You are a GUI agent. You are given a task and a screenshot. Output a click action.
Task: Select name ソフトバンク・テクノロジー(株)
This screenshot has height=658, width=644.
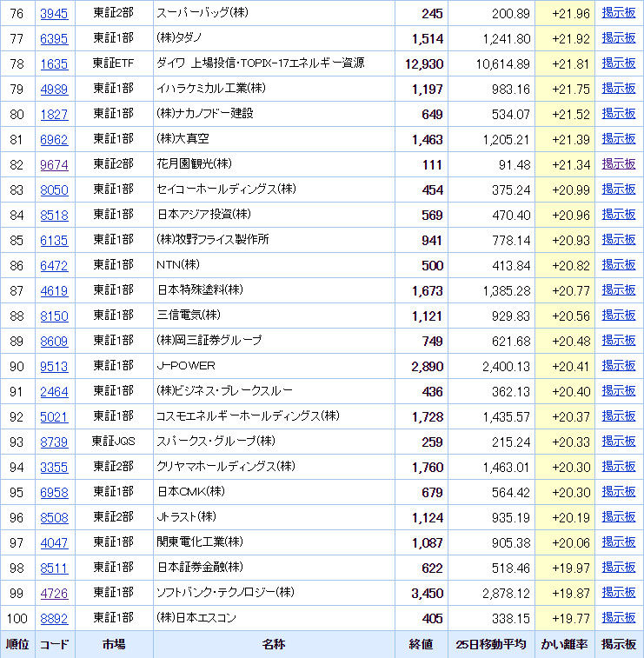pos(225,593)
